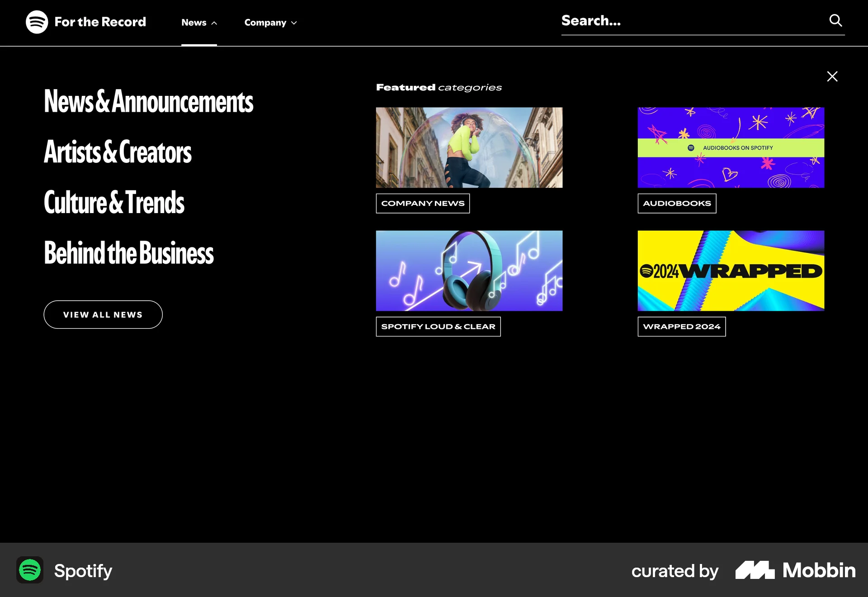
Task: Open the Wrapped 2024 category thumbnail
Action: pyautogui.click(x=731, y=270)
